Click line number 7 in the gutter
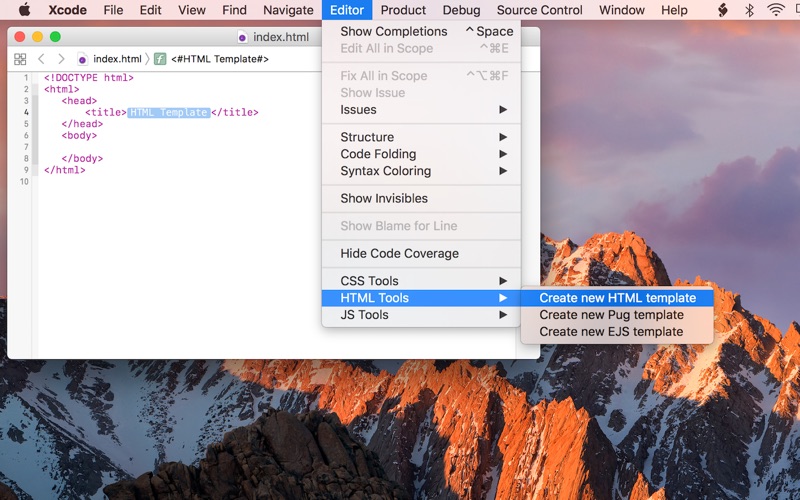The width and height of the screenshot is (800, 500). (x=26, y=147)
